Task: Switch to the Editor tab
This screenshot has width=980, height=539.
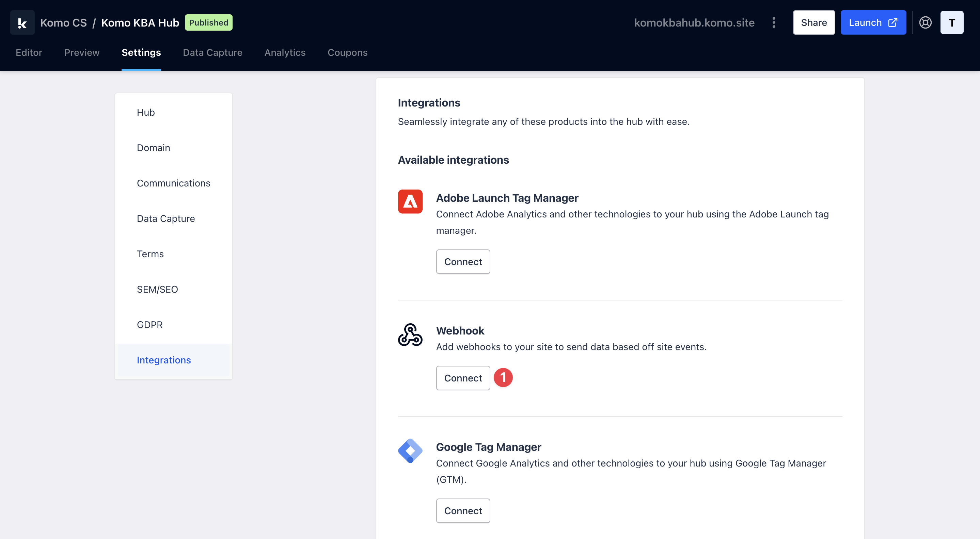Action: (29, 52)
